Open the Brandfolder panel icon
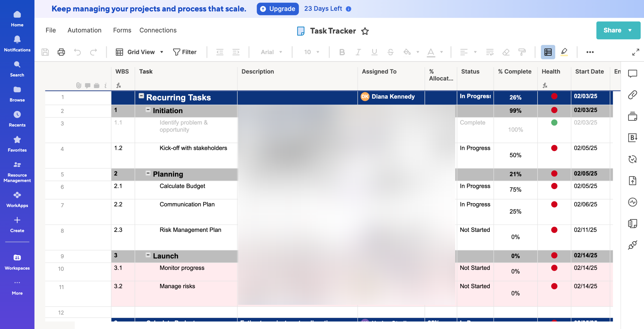 pyautogui.click(x=632, y=138)
